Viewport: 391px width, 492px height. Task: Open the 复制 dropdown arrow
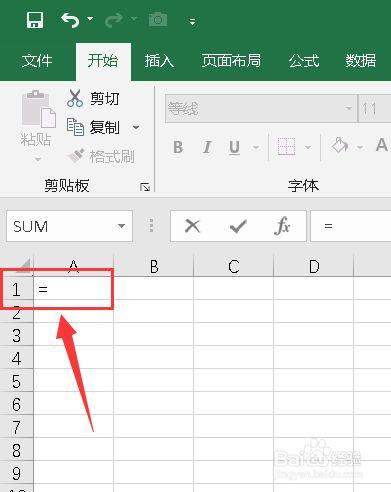[x=136, y=127]
